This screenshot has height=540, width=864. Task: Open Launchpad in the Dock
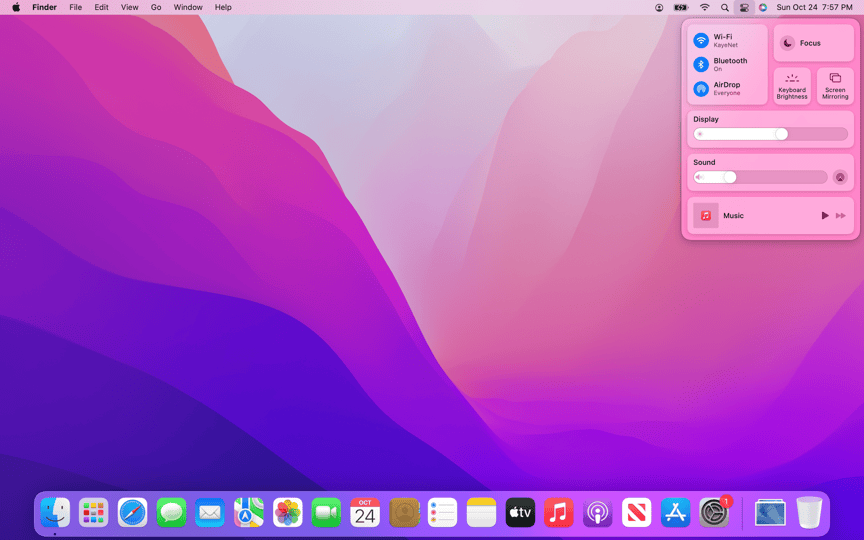94,512
